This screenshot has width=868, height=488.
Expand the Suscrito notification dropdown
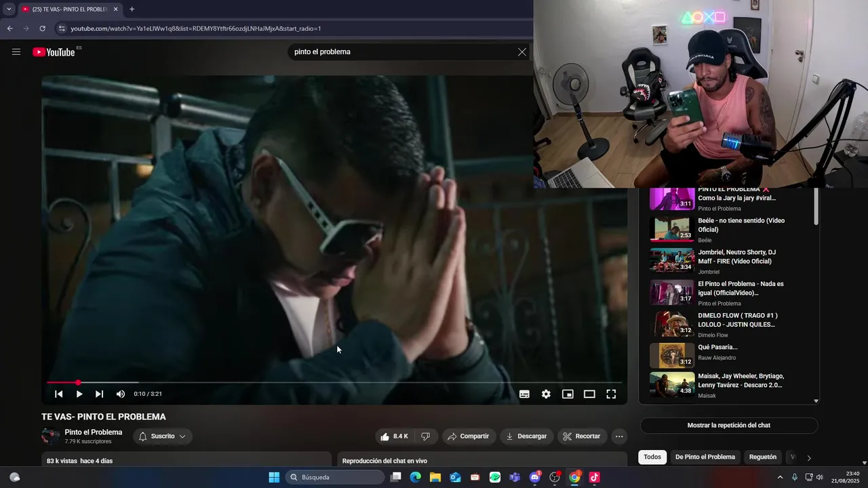click(163, 436)
